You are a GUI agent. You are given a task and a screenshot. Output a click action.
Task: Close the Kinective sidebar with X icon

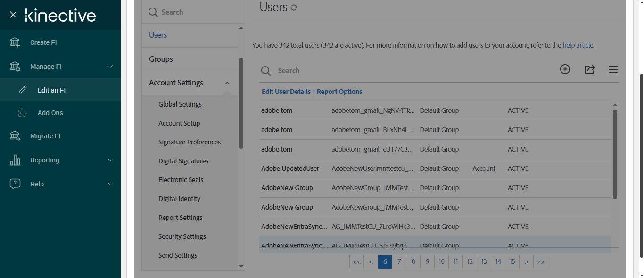(x=13, y=15)
